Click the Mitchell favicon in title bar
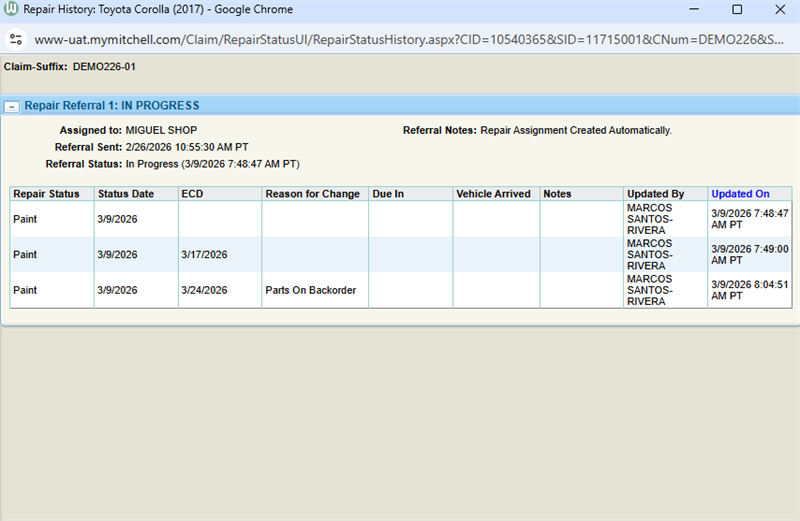This screenshot has width=800, height=521. click(11, 9)
